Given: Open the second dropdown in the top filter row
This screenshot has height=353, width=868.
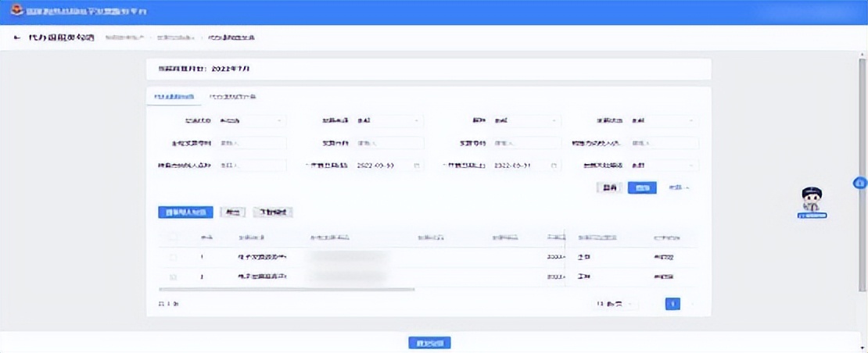Looking at the screenshot, I should [389, 121].
